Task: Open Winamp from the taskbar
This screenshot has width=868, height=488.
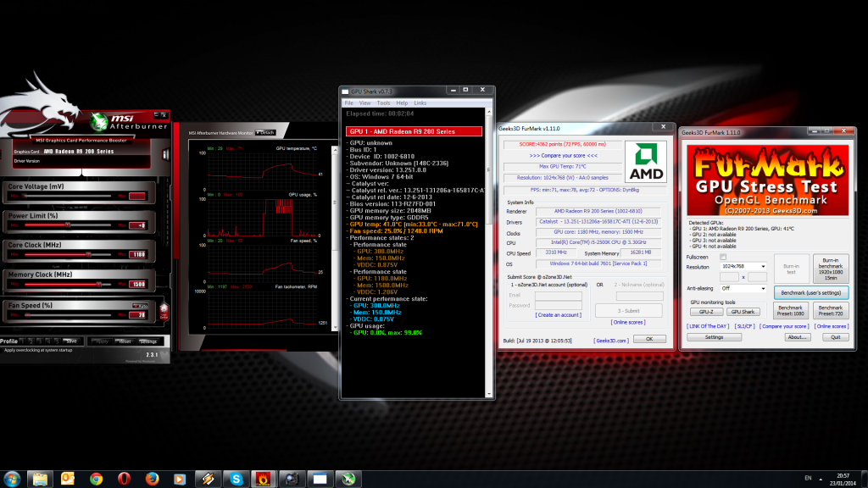Action: [x=209, y=479]
